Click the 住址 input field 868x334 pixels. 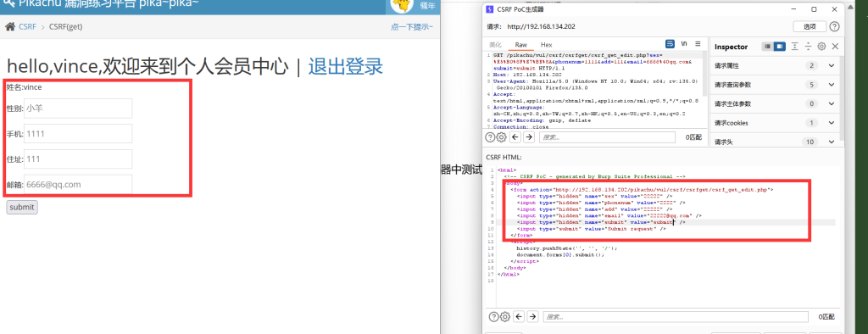point(78,159)
